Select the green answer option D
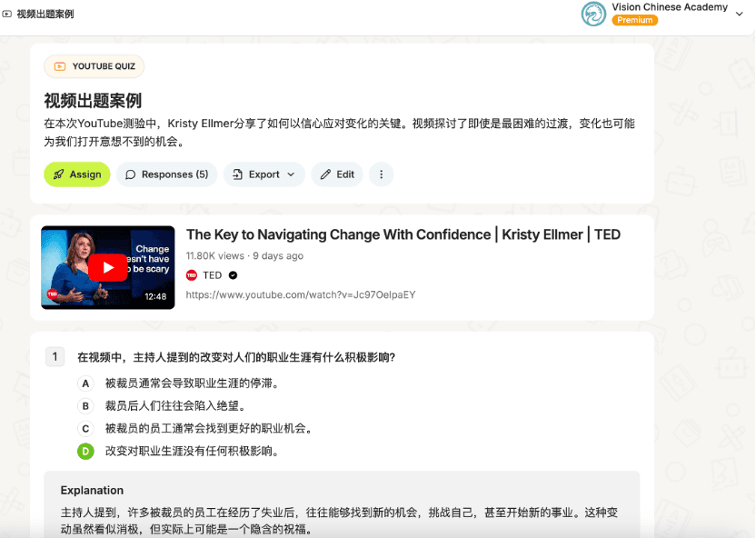 85,452
